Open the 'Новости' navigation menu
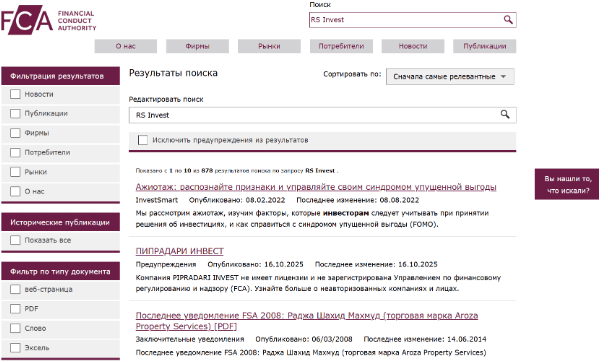This screenshot has height=362, width=608. click(x=413, y=46)
